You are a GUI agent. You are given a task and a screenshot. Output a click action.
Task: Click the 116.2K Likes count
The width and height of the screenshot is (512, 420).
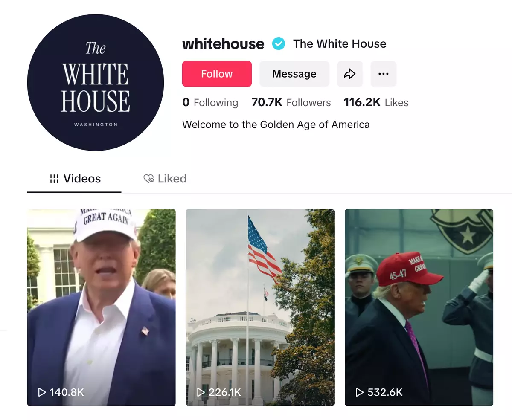click(376, 102)
